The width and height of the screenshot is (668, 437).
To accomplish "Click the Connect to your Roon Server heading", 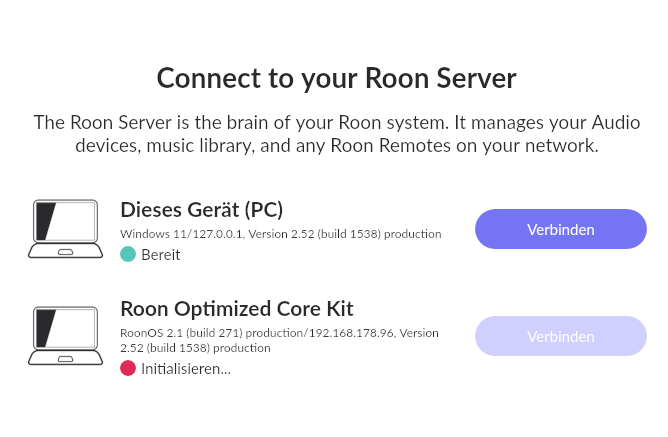I will point(337,78).
